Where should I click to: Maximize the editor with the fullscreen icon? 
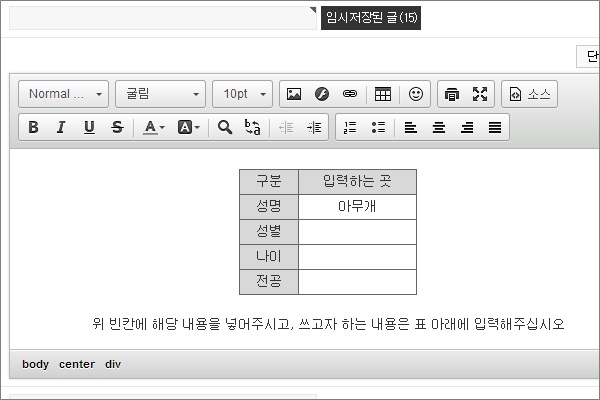(x=480, y=94)
